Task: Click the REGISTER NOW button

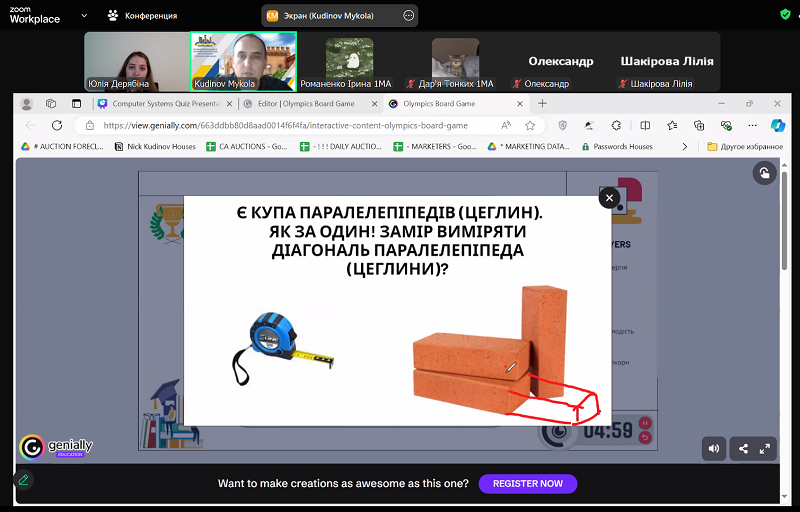Action: click(x=528, y=483)
